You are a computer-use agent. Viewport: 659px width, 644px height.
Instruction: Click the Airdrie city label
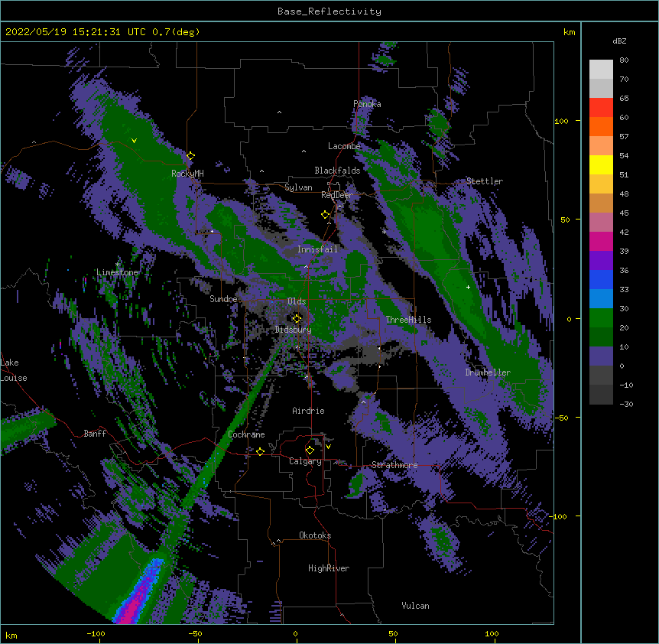tap(308, 411)
